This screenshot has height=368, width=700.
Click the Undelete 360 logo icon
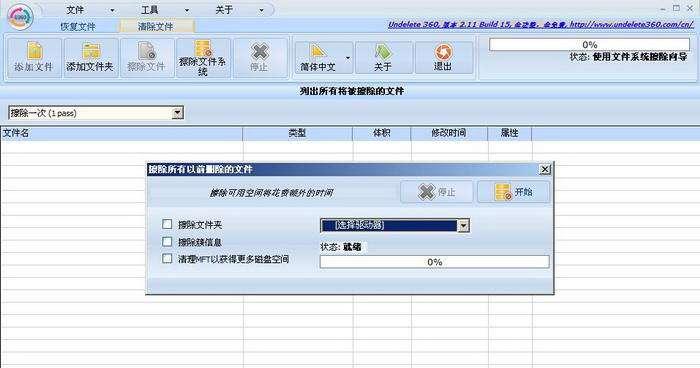[21, 17]
